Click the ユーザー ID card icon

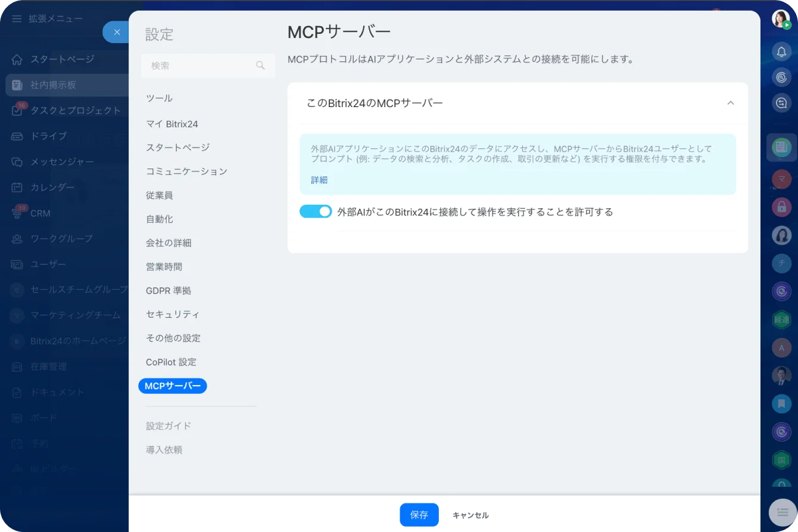(17, 264)
